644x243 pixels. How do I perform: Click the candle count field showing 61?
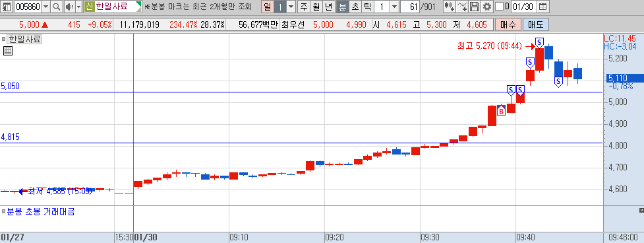point(409,7)
